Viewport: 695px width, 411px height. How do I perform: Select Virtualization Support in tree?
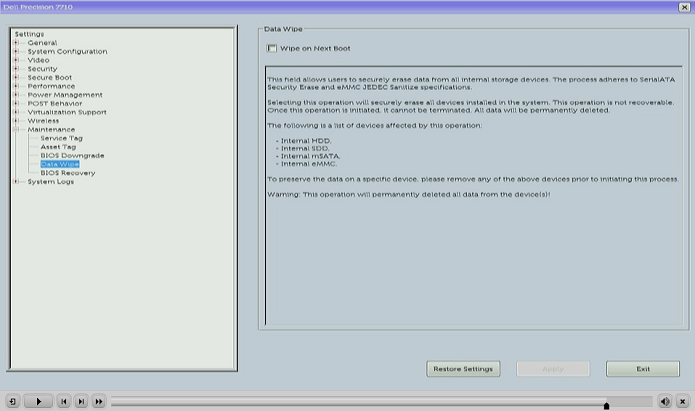pyautogui.click(x=67, y=112)
